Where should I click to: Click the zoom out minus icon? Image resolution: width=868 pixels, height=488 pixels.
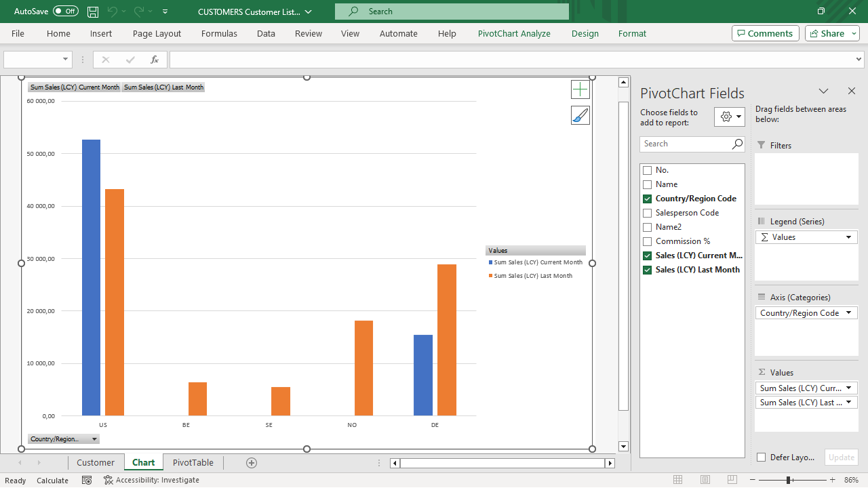pyautogui.click(x=753, y=480)
